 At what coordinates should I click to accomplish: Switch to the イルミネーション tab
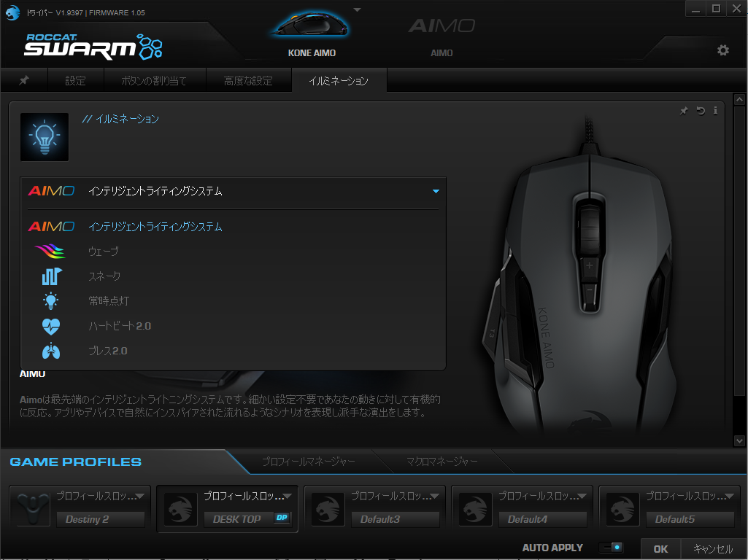pos(339,80)
